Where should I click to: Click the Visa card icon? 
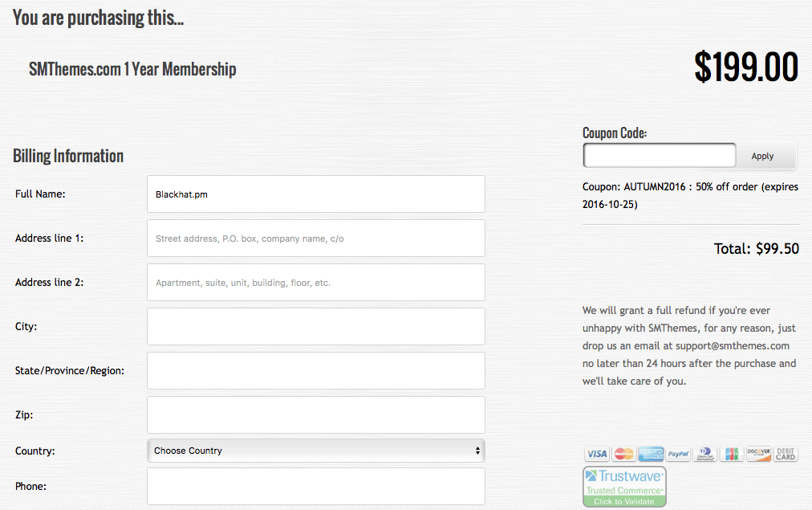click(x=597, y=454)
